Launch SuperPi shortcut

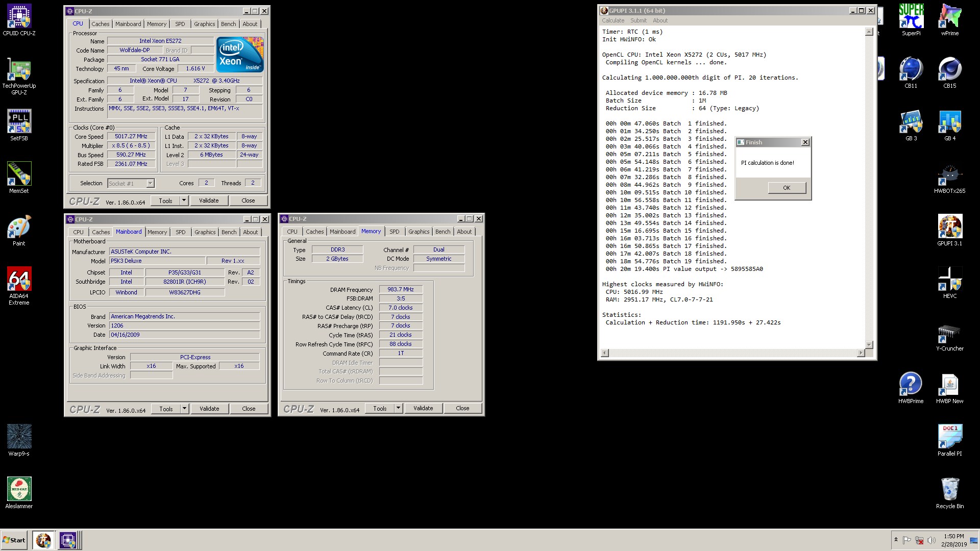click(911, 20)
